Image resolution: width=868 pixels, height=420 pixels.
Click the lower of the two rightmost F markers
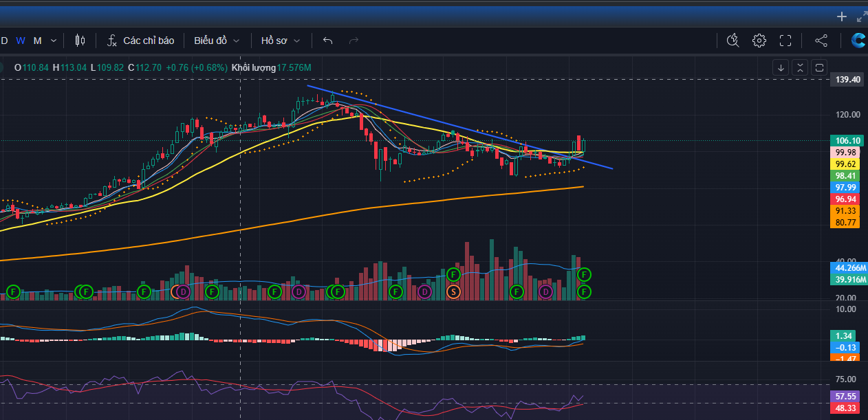coord(584,292)
